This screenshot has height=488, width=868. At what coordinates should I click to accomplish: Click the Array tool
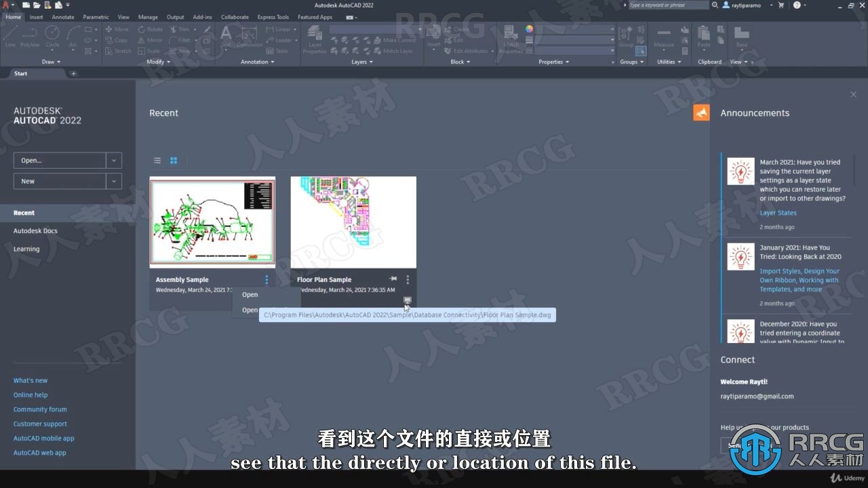(180, 51)
